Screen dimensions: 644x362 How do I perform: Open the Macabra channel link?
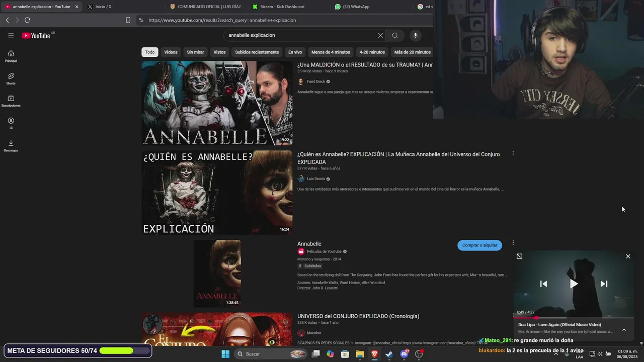click(x=314, y=333)
